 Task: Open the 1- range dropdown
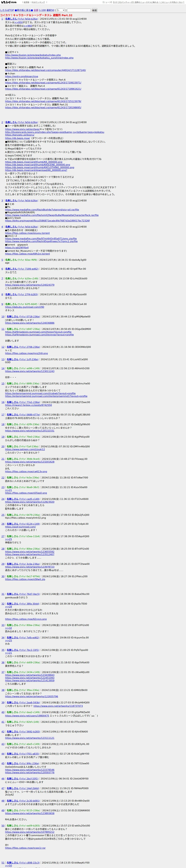click(60, 10)
